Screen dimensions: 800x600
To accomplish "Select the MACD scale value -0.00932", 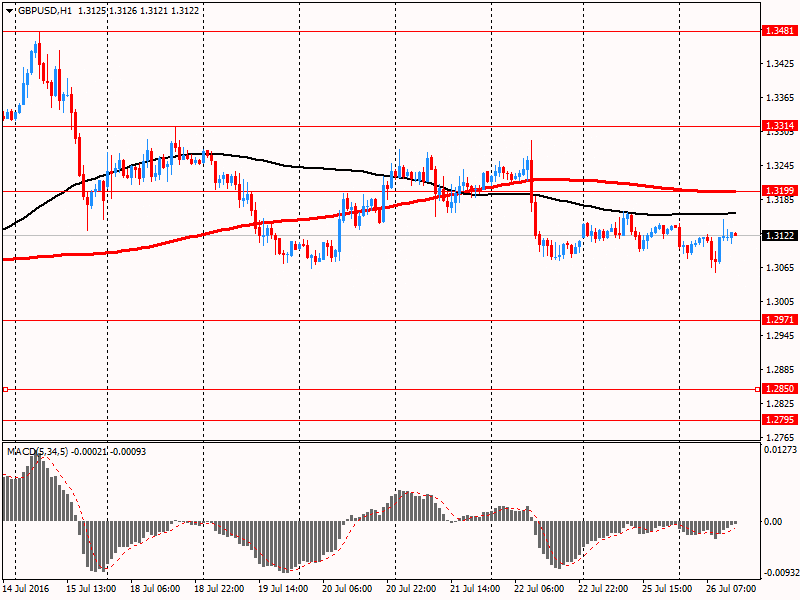I will 781,573.
